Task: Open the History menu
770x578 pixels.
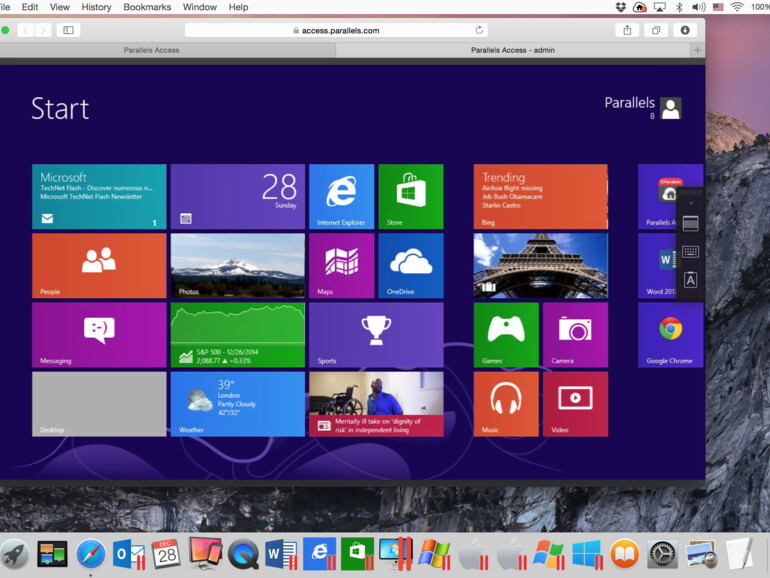Action: click(x=96, y=7)
